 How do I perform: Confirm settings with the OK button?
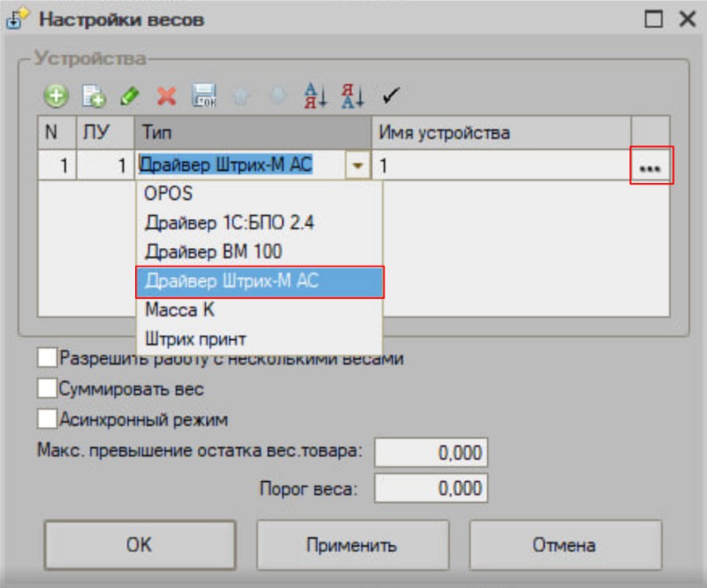(x=140, y=545)
